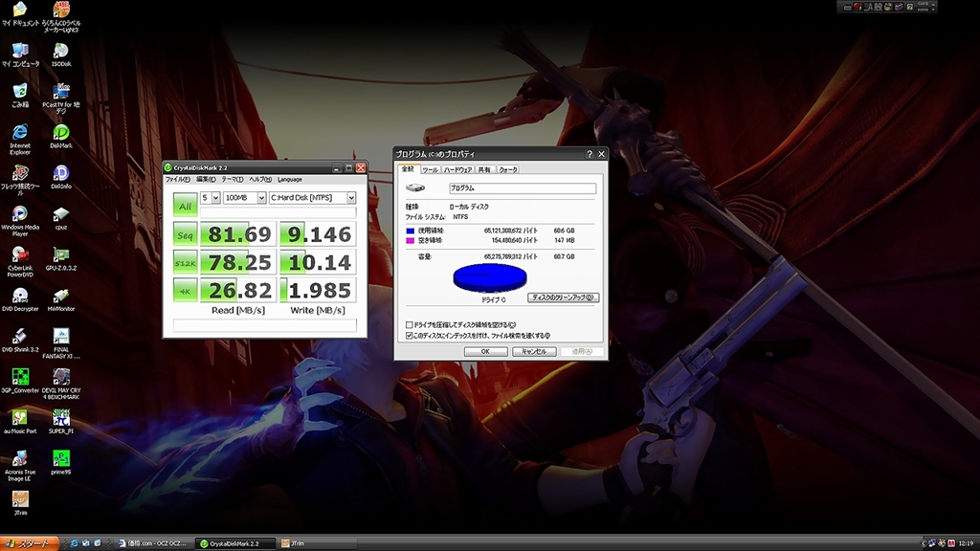The image size is (980, 551).
Task: Launch prime95 desktop shortcut
Action: (x=61, y=463)
